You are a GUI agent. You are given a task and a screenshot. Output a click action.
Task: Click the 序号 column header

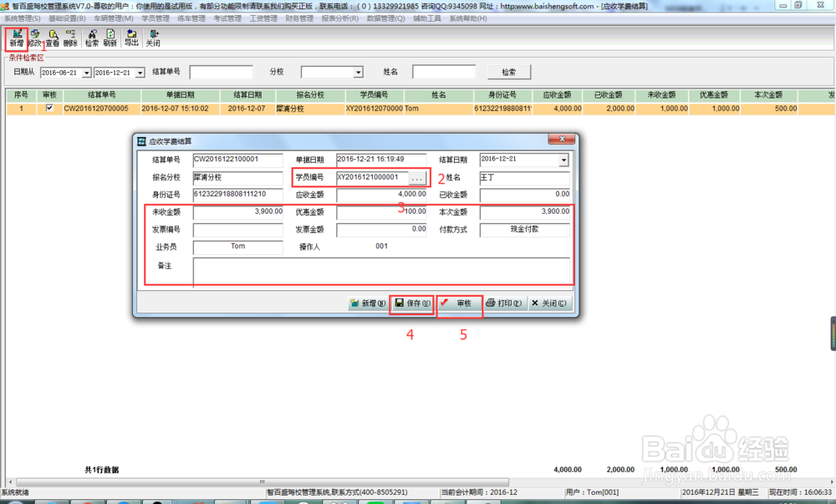tap(21, 94)
